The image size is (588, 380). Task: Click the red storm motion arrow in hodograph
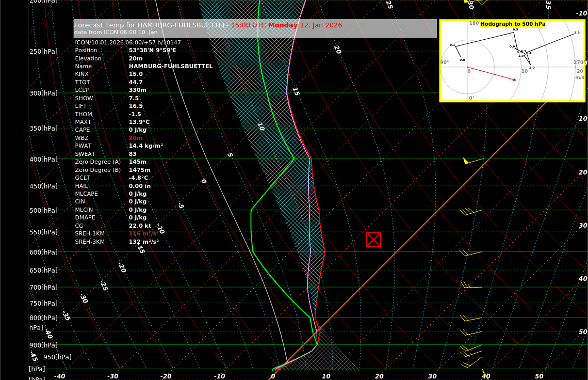pos(492,73)
